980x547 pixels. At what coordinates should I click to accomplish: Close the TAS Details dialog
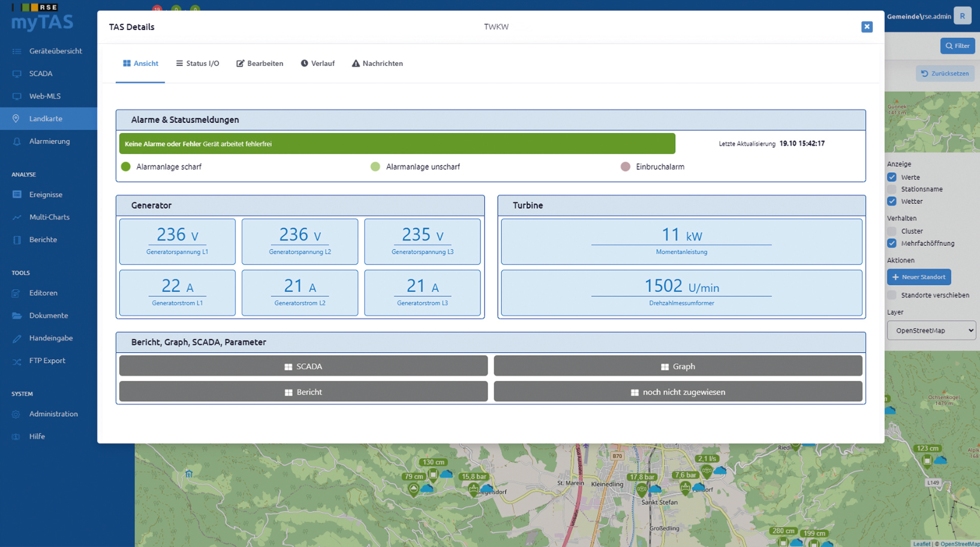[x=867, y=27]
